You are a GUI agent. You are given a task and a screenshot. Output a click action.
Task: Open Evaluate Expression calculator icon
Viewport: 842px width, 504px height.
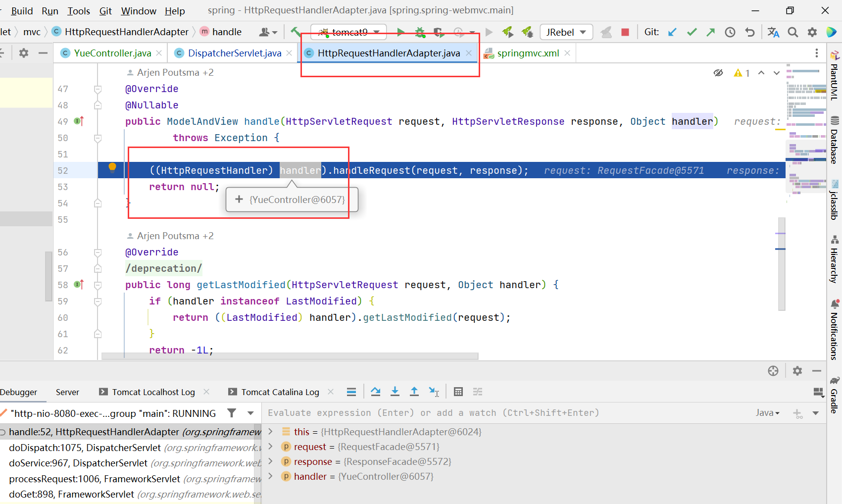458,392
